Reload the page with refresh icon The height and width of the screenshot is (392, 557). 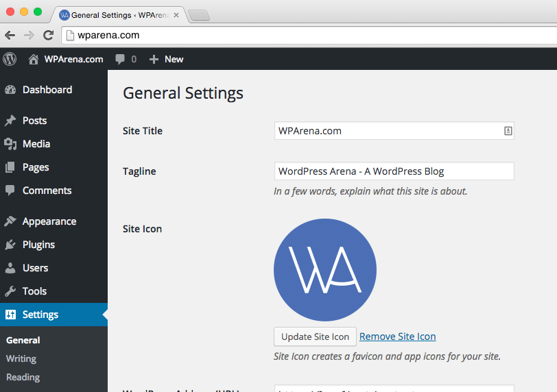48,35
